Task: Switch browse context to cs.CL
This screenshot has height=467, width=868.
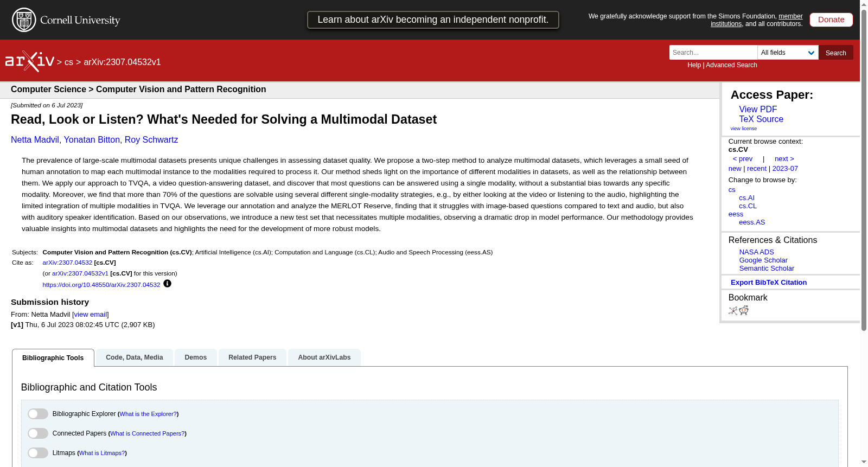Action: pos(748,206)
